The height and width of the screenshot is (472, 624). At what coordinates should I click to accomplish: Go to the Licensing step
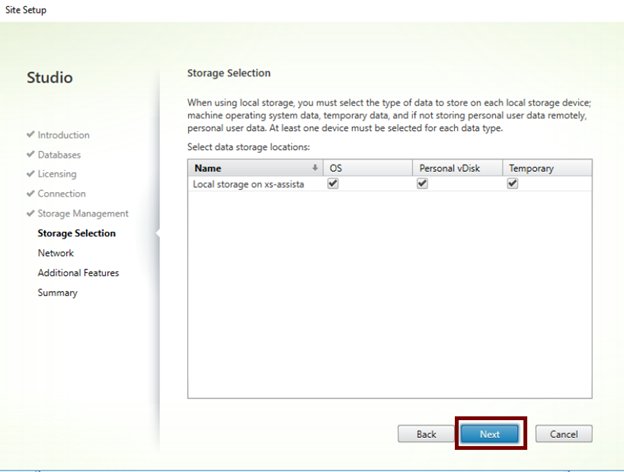point(57,174)
